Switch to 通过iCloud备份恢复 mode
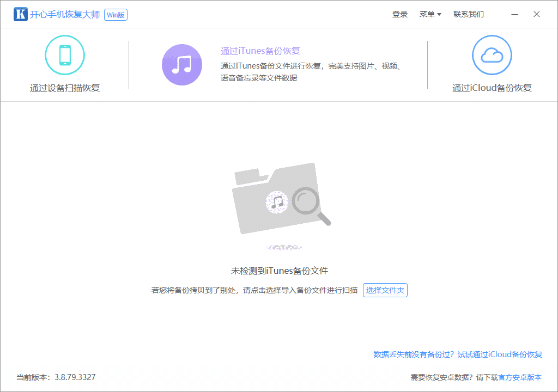Viewport: 558px width, 392px height. pyautogui.click(x=492, y=88)
